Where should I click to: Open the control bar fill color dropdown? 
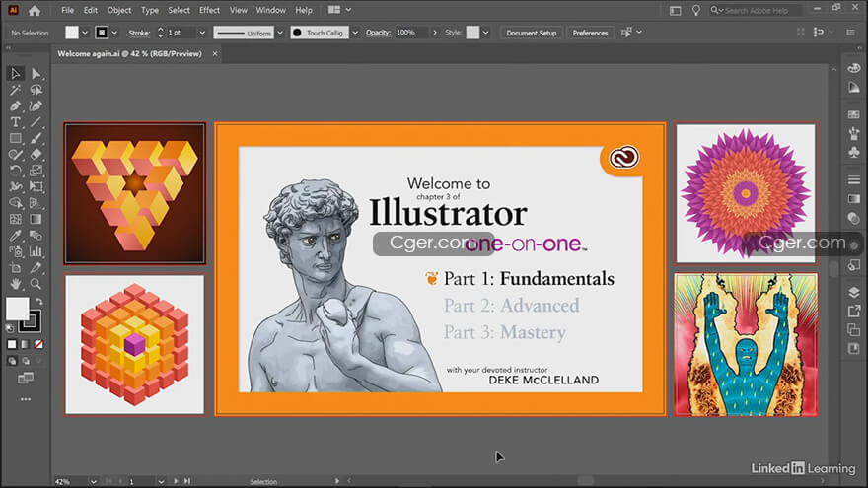85,33
